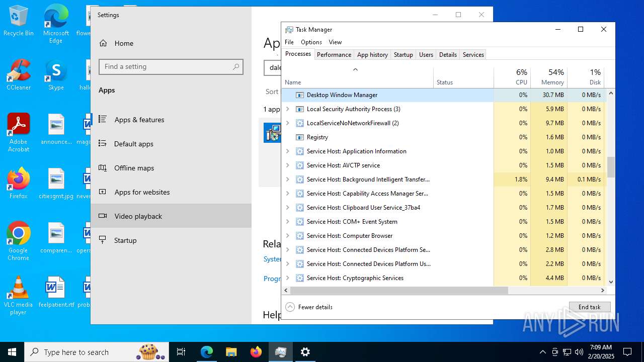Click the Windows Start button
644x362 pixels.
click(12, 352)
